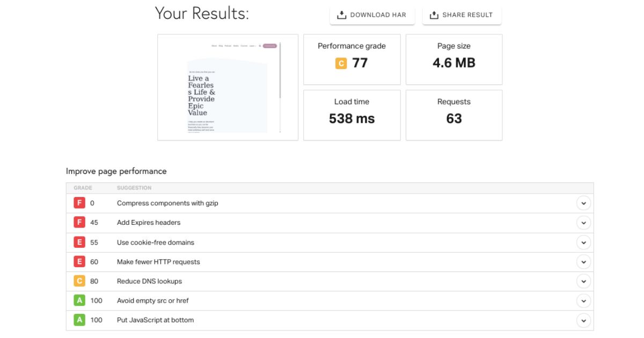Click the Share Result button
Screen dimensions: 644x338
462,15
